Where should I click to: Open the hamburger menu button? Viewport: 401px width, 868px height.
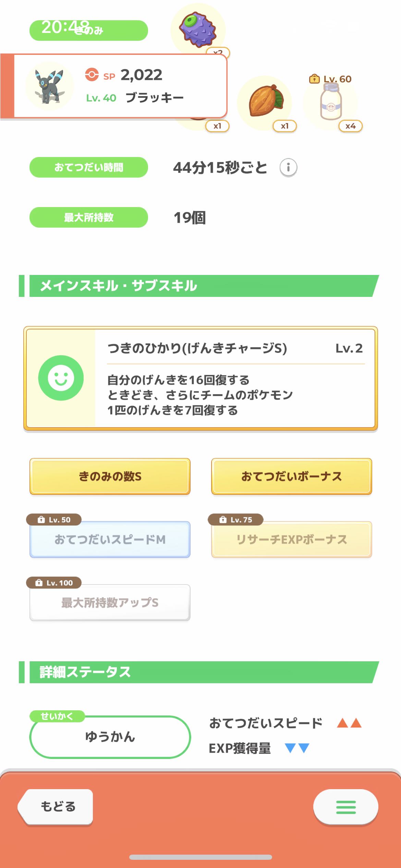click(345, 807)
